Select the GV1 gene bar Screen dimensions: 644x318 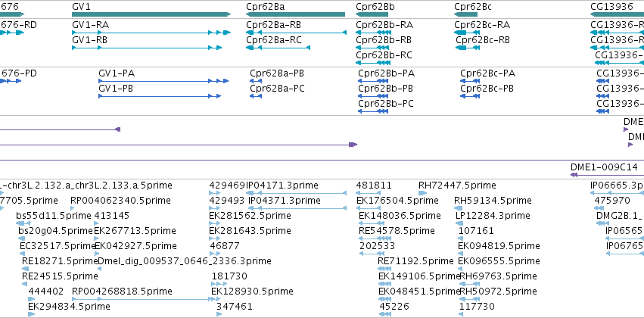pyautogui.click(x=151, y=14)
